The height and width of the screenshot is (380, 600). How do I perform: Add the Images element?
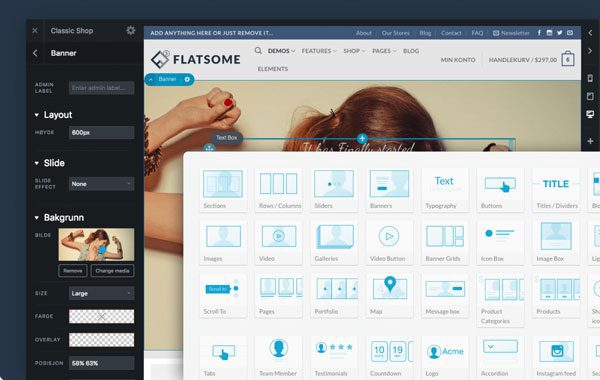pos(223,242)
